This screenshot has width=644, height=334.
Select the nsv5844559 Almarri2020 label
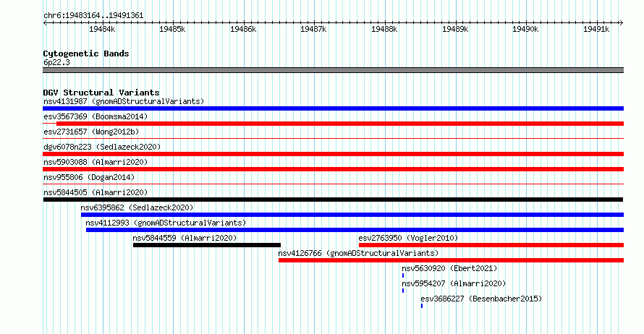[185, 238]
